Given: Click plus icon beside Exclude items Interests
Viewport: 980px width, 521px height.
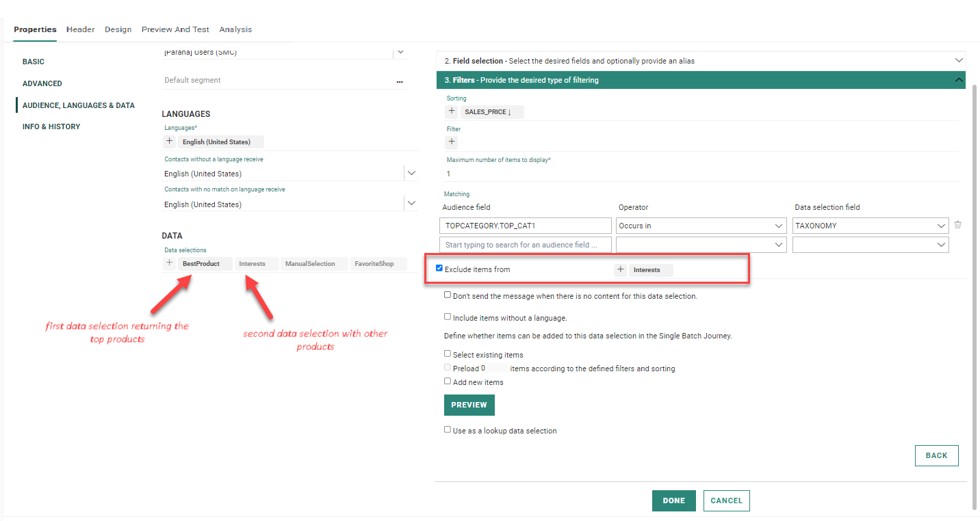Looking at the screenshot, I should [621, 270].
